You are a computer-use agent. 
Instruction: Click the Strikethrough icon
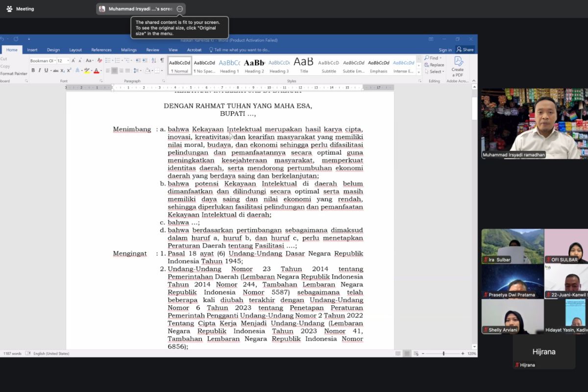tap(56, 71)
